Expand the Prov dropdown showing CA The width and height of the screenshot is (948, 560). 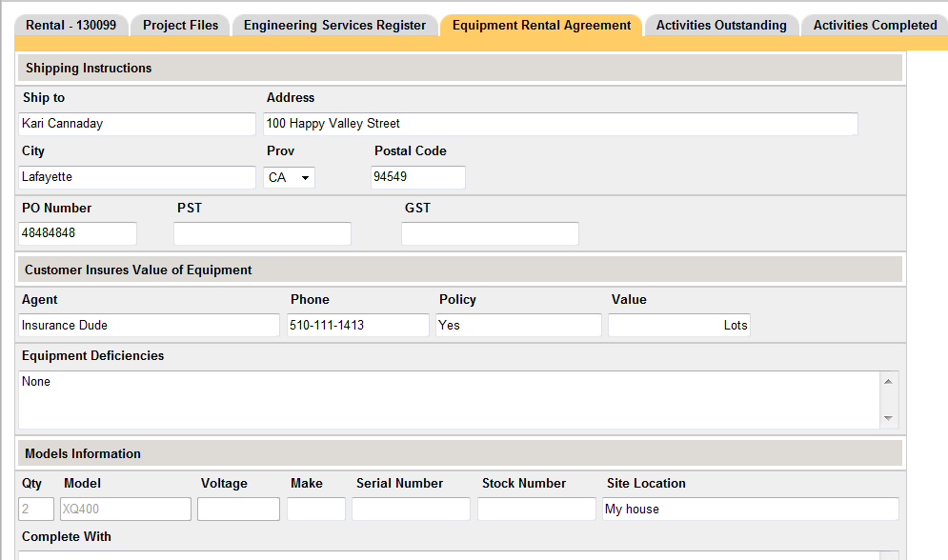pos(290,178)
